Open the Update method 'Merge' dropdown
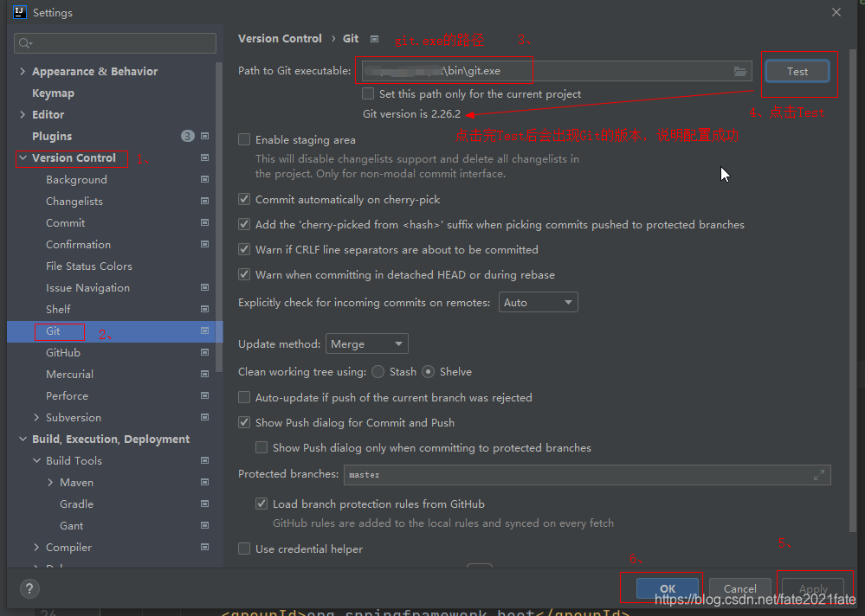Viewport: 865px width, 616px height. [367, 343]
